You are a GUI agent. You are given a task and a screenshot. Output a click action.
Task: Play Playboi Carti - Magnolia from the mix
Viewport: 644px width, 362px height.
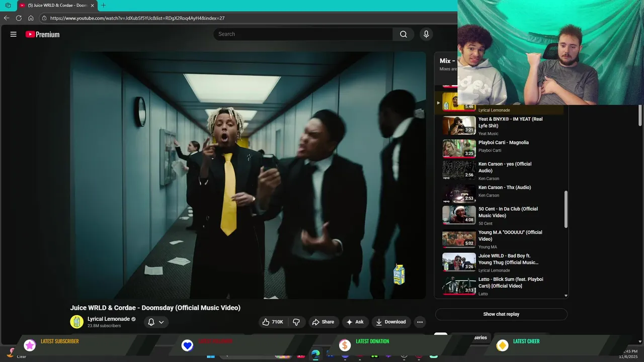coord(504,143)
